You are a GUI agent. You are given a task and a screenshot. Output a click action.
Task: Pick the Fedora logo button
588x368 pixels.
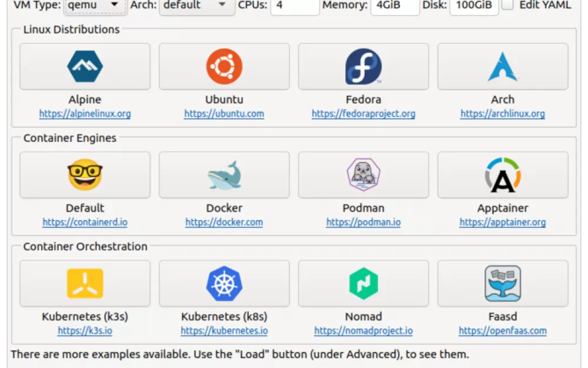[363, 67]
